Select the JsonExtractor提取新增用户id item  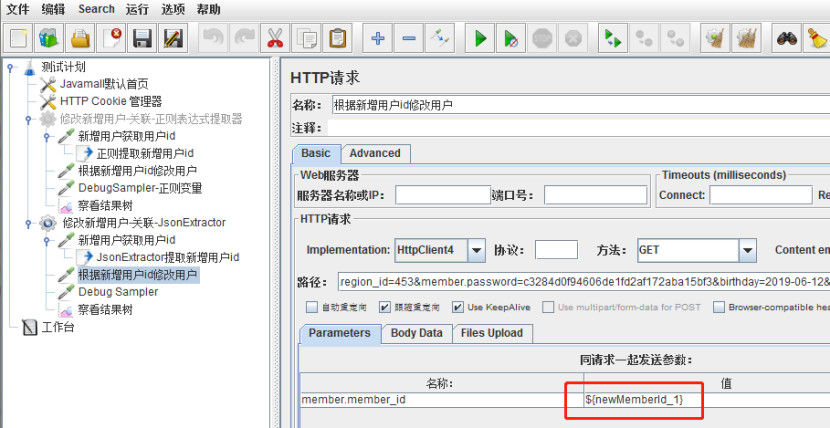[x=168, y=258]
